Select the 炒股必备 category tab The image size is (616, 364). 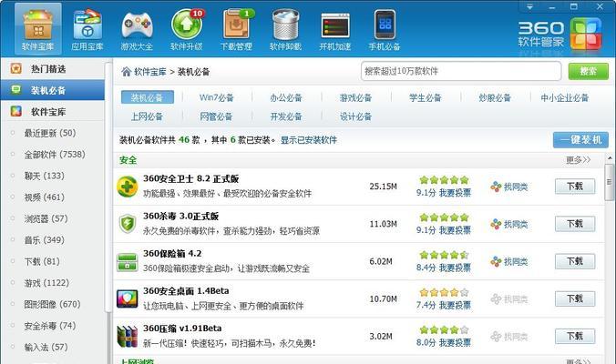[x=495, y=97]
